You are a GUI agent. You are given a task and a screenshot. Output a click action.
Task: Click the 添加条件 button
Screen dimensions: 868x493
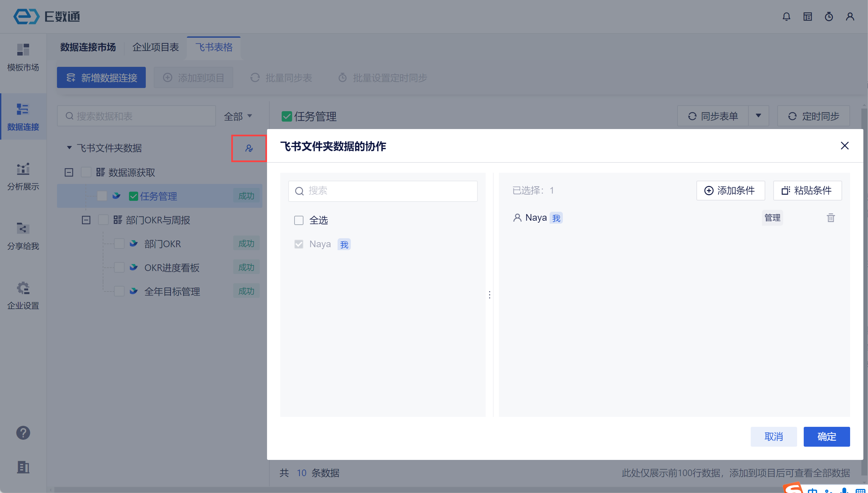pos(731,191)
